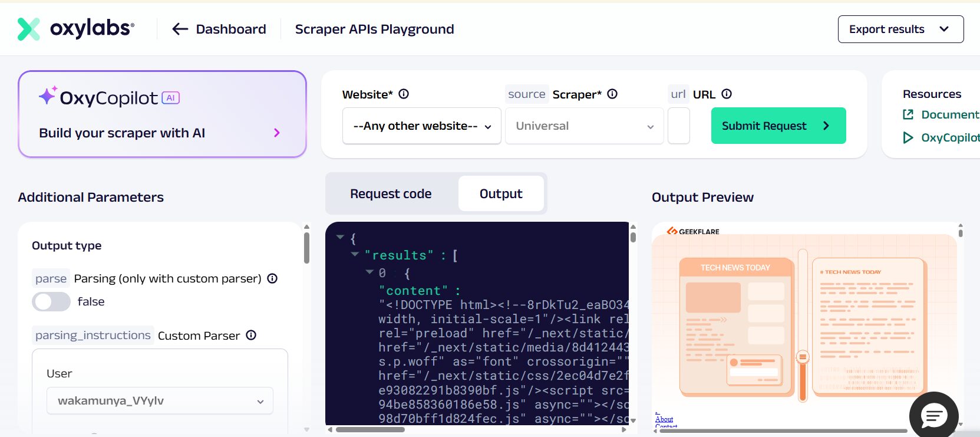Click the About link in preview
This screenshot has width=980, height=437.
click(664, 419)
